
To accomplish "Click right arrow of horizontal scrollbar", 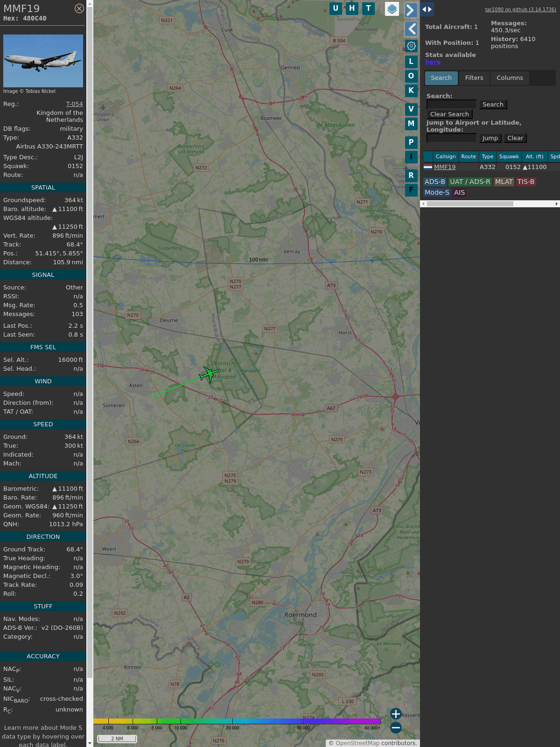I will pos(557,204).
